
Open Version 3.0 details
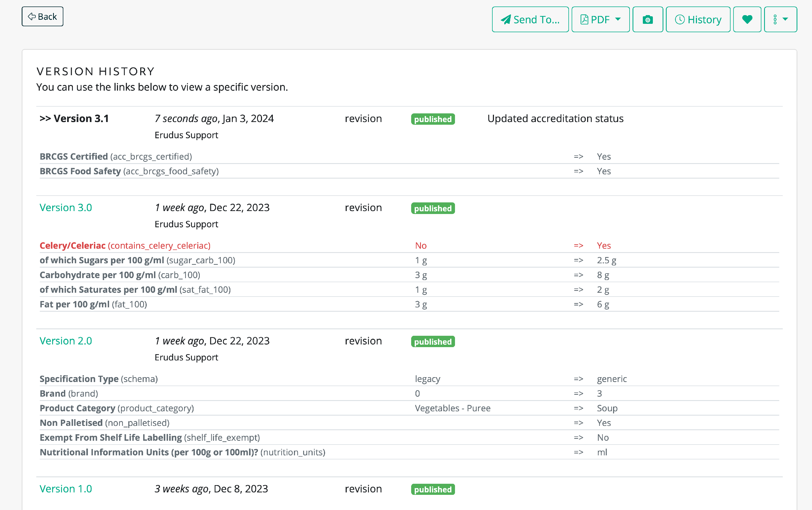[x=66, y=207]
